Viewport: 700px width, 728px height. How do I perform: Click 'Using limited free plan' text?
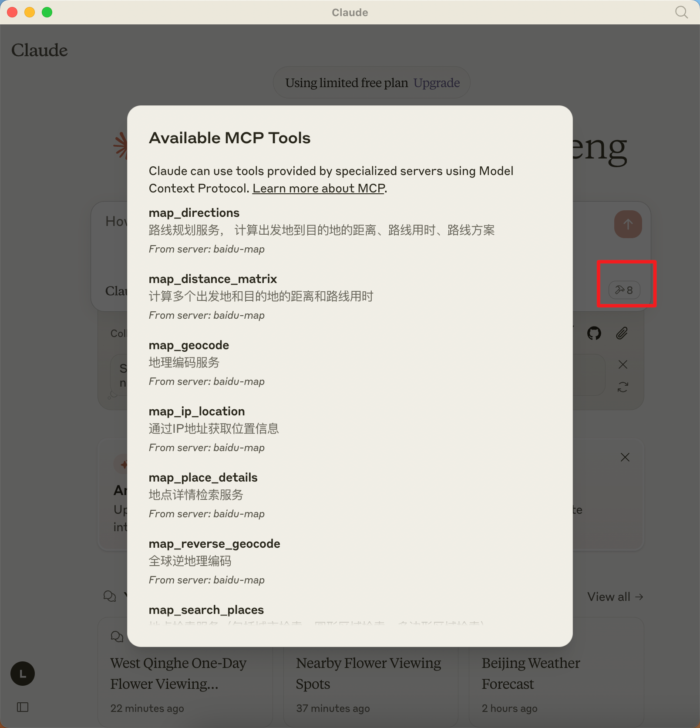347,83
